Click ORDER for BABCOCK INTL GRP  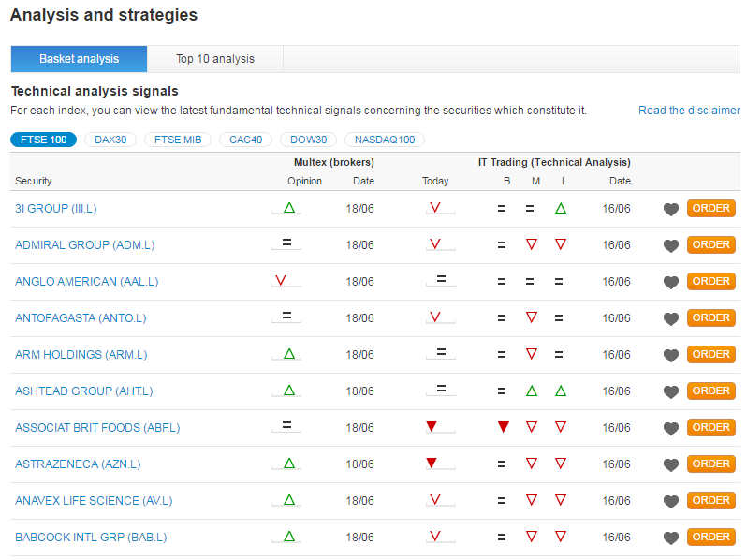pyautogui.click(x=711, y=538)
